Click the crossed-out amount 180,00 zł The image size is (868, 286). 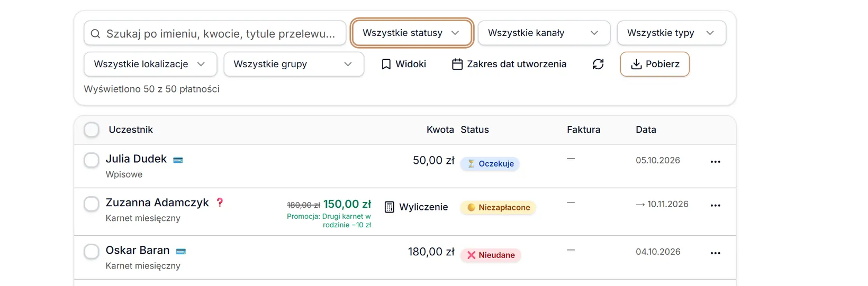click(x=303, y=205)
